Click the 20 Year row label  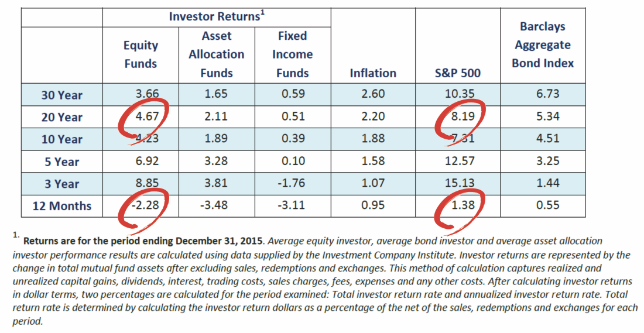point(61,117)
